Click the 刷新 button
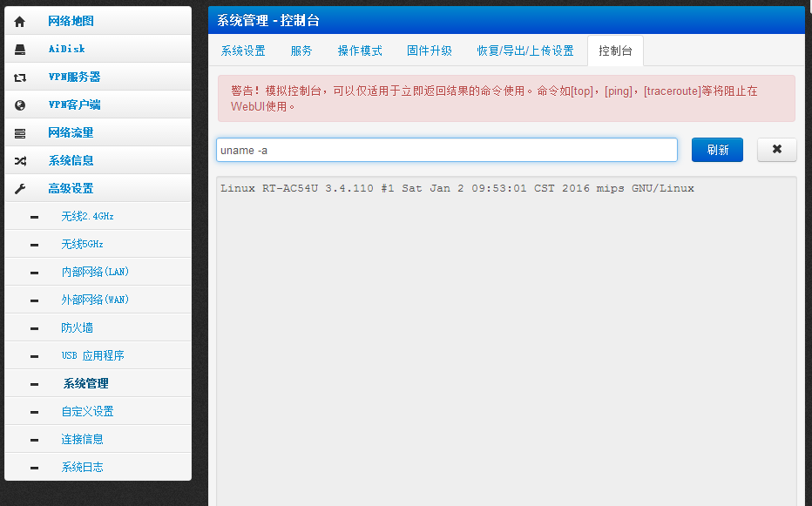 click(x=717, y=150)
